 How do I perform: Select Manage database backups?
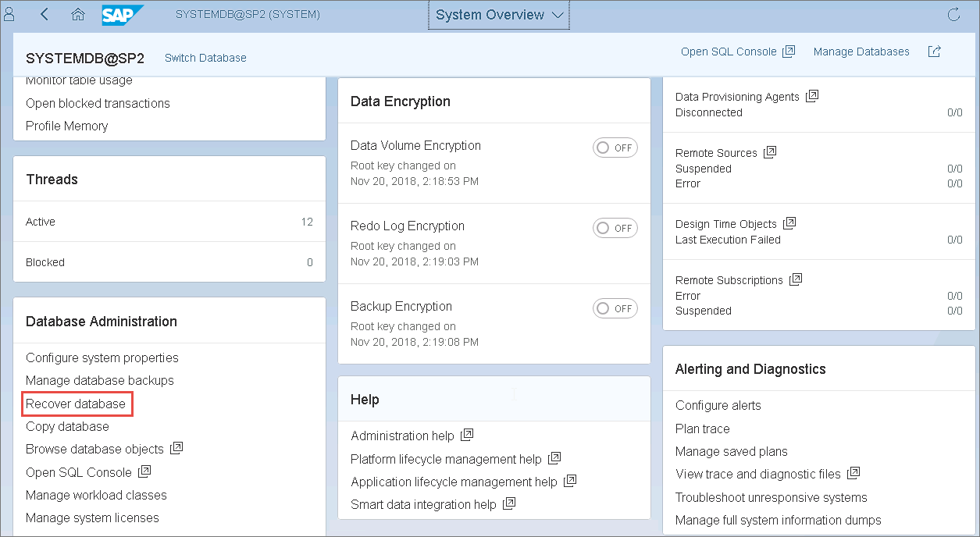pyautogui.click(x=100, y=380)
